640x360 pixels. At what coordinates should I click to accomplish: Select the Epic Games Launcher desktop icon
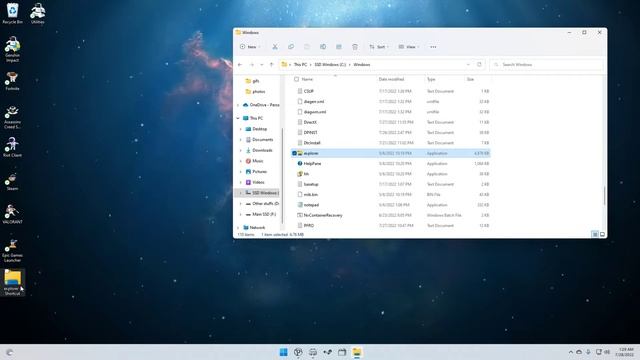click(12, 250)
